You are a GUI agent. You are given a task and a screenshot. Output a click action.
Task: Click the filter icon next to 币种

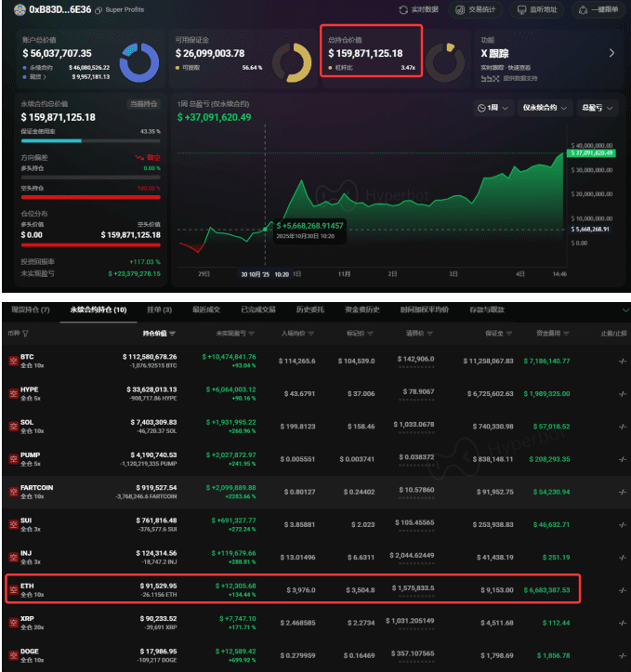25,333
